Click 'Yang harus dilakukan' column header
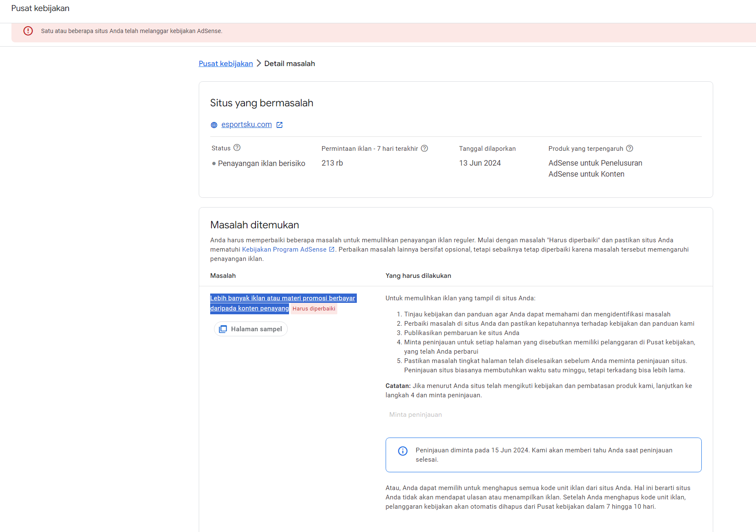Screen dimensions: 756x532 (x=418, y=276)
